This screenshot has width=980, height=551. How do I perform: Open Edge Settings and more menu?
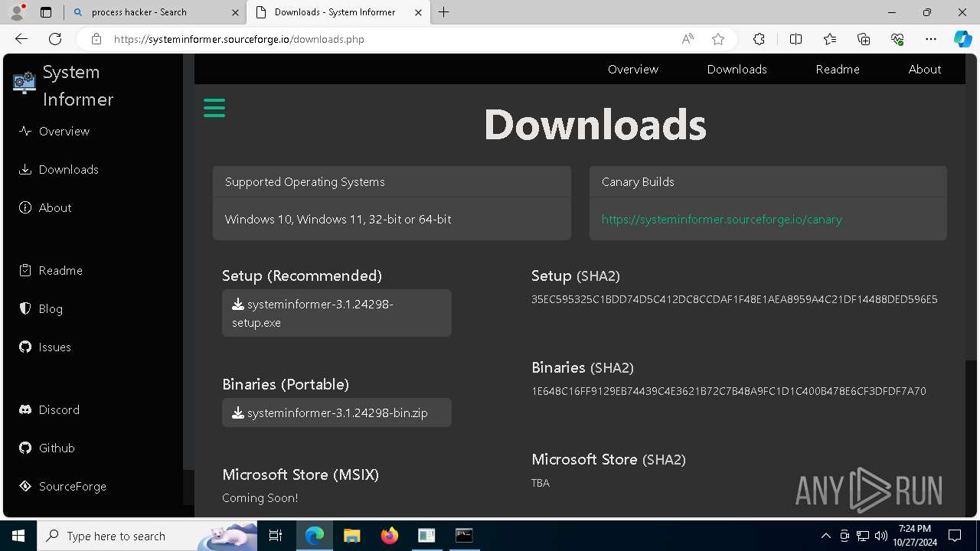click(931, 39)
